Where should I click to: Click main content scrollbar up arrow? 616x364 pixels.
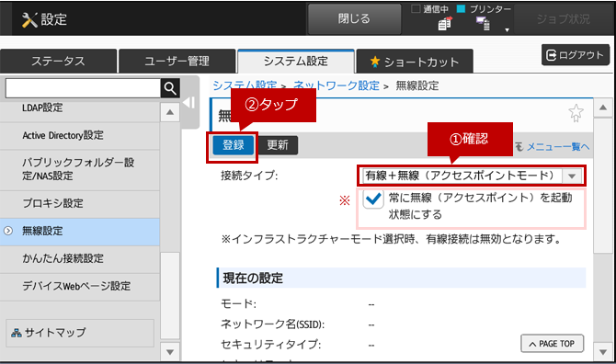(603, 108)
